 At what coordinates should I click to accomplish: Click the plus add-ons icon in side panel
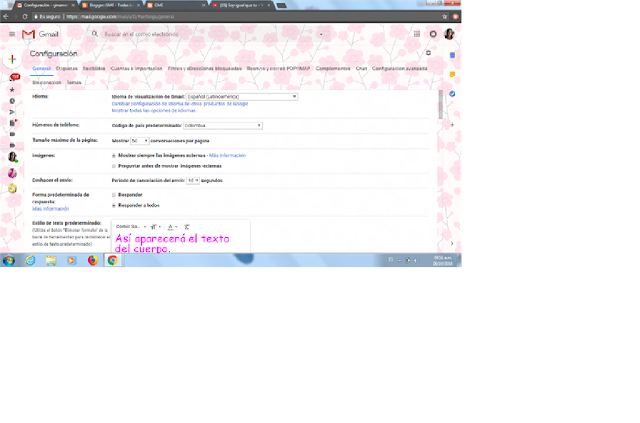tap(452, 125)
